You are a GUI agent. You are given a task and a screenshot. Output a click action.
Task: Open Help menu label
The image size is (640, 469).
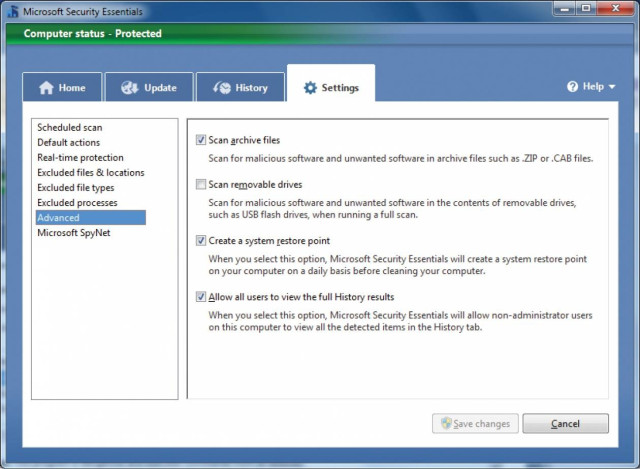pos(593,87)
